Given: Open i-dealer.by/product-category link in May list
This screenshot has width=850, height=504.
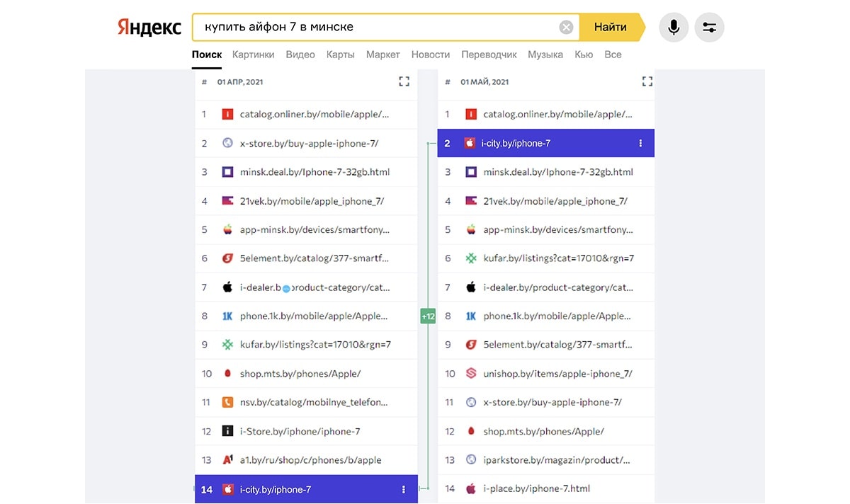Looking at the screenshot, I should [558, 287].
